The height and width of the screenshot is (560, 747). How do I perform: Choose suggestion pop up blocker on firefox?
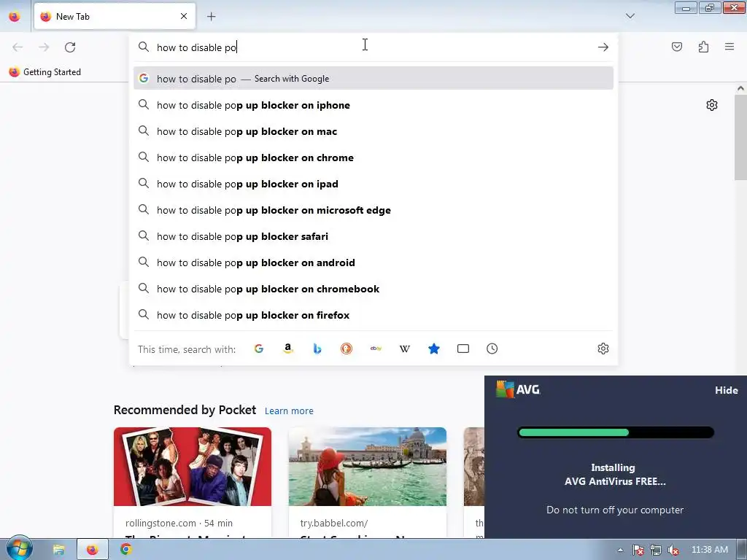click(373, 315)
